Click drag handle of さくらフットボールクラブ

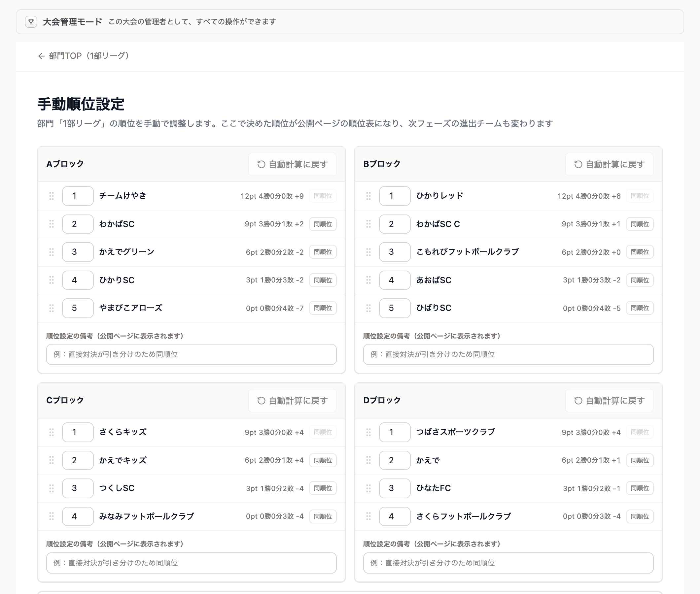[368, 516]
